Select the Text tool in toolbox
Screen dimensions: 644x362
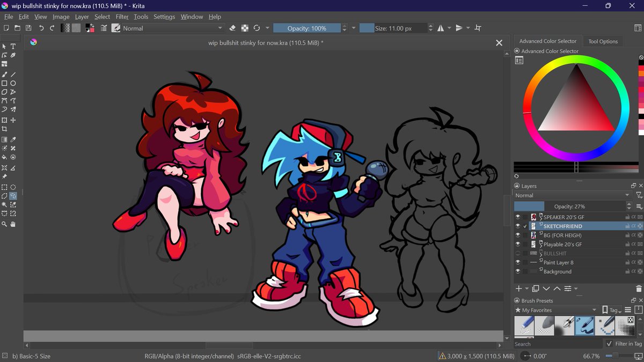pos(13,47)
